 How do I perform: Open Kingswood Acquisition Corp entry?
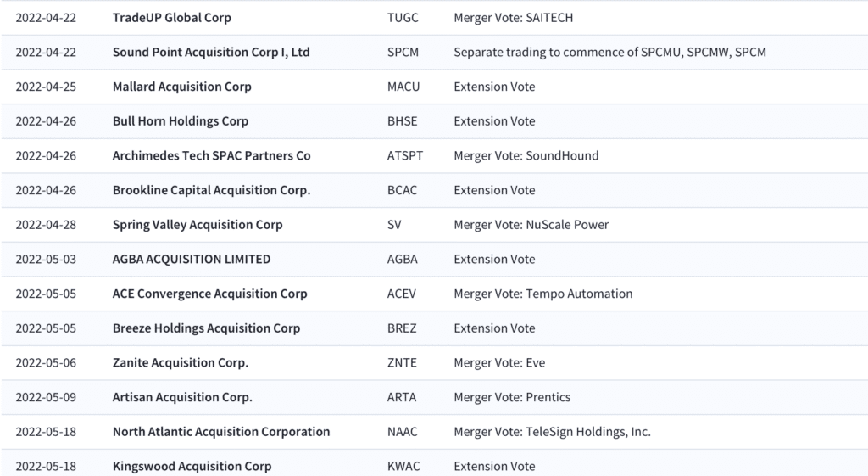[x=192, y=467]
